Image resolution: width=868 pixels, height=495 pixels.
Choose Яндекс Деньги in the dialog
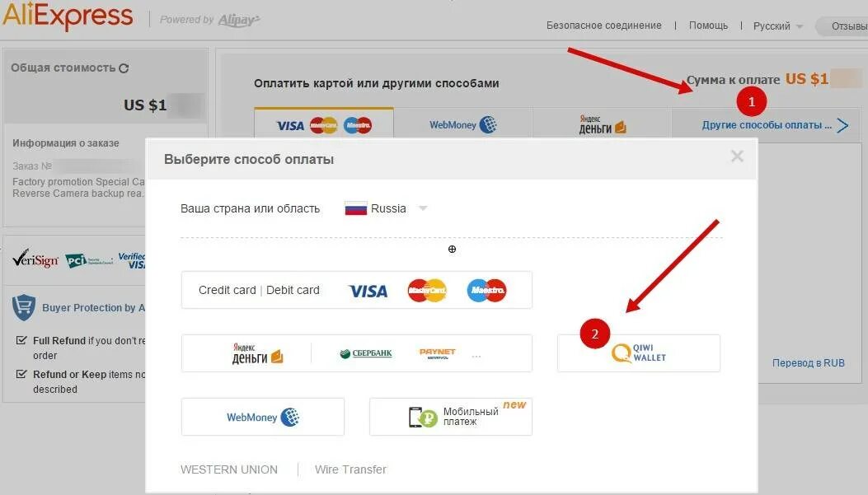pos(257,353)
